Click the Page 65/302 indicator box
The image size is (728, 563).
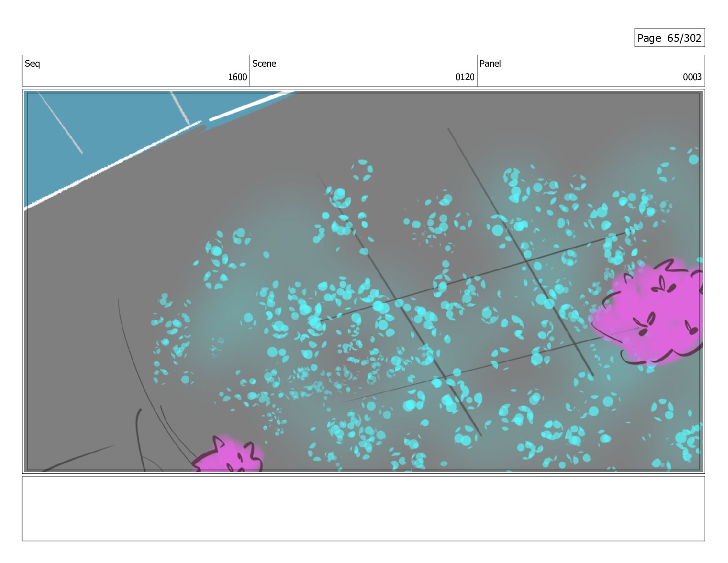click(669, 38)
